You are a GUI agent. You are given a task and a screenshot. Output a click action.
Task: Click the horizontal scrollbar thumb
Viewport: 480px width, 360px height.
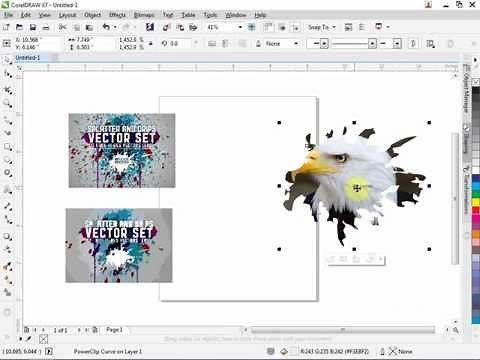click(343, 330)
